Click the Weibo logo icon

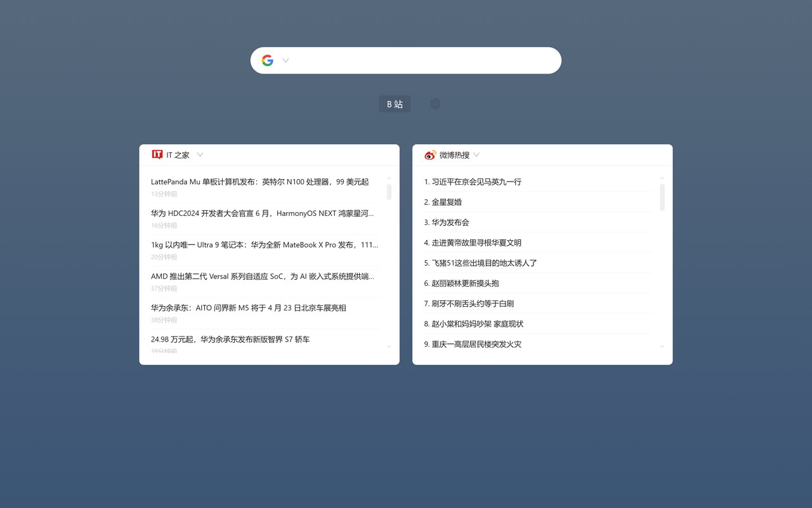tap(430, 155)
